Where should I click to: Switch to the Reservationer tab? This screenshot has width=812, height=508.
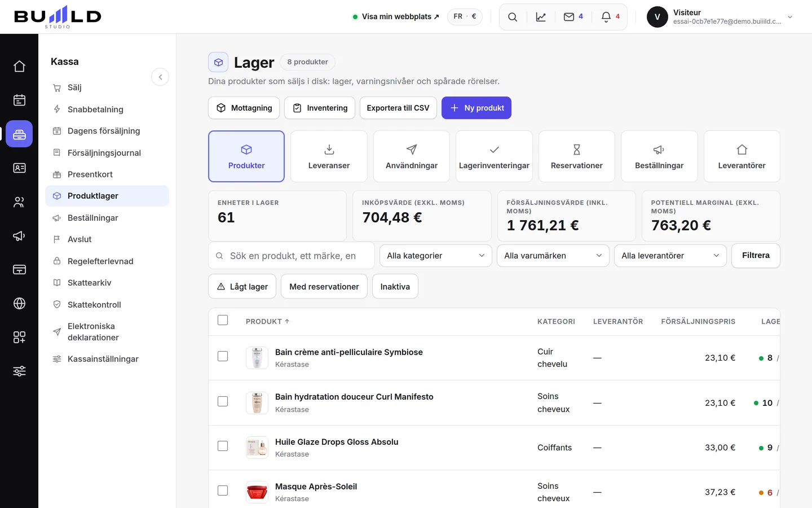click(x=577, y=156)
